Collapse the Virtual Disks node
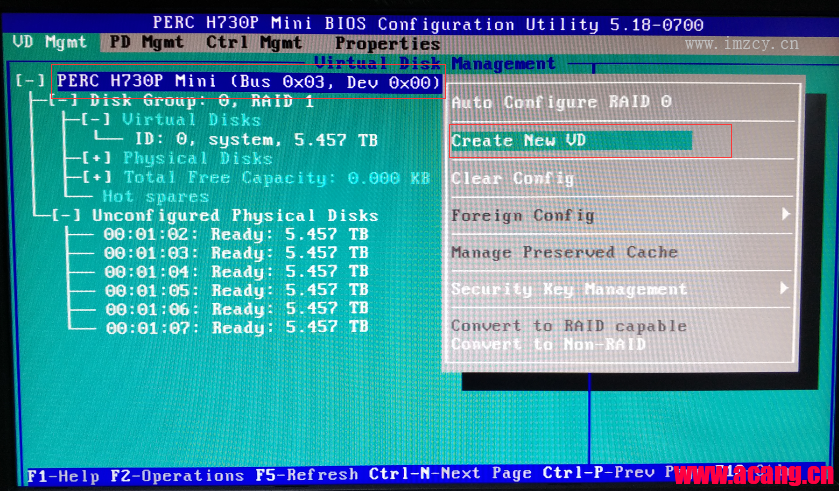839x491 pixels. [96, 119]
